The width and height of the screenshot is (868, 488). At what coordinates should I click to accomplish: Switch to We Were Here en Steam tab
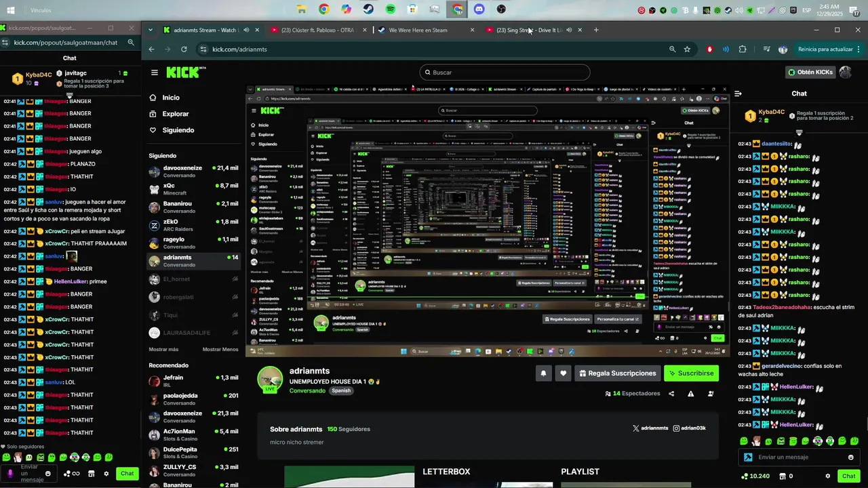pos(425,30)
